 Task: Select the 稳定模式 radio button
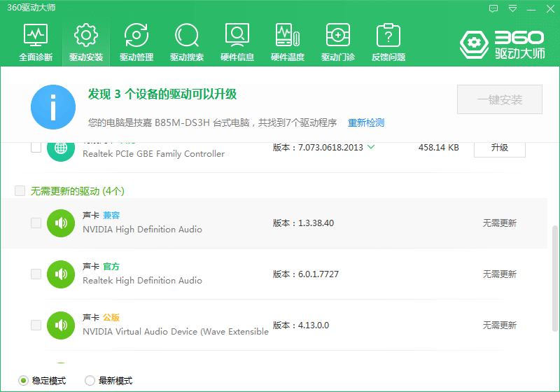click(x=23, y=381)
